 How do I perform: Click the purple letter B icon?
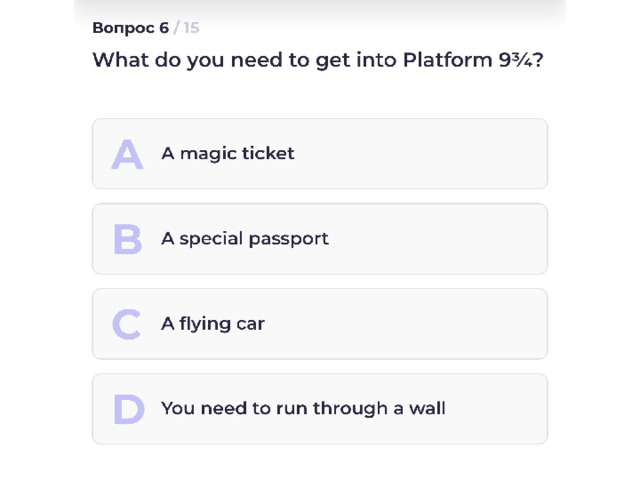coord(128,239)
